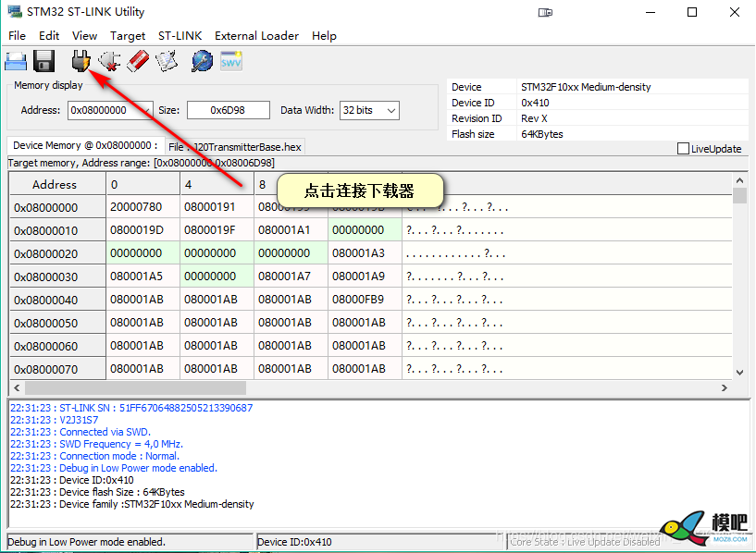The width and height of the screenshot is (756, 553).
Task: Click the Core State status bar entry
Action: click(x=585, y=542)
